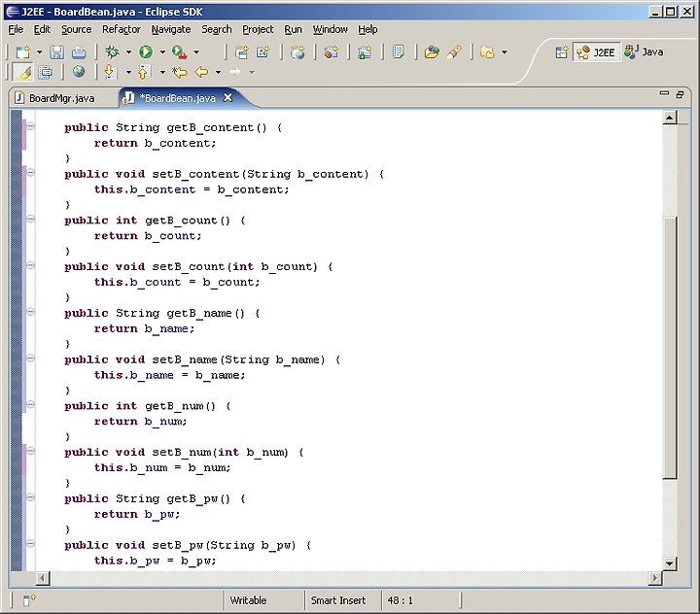Go to Next Annotation

click(x=111, y=72)
